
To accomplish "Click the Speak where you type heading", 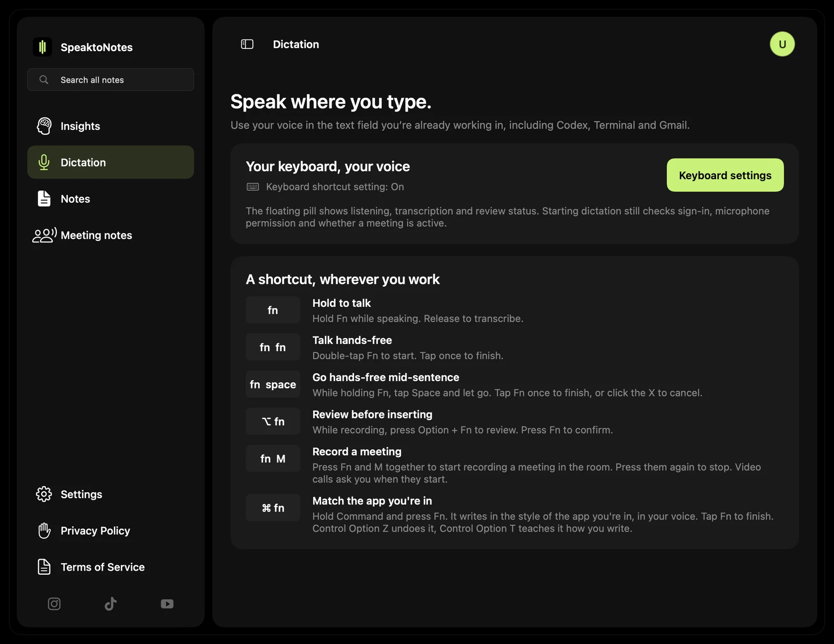I will [331, 102].
